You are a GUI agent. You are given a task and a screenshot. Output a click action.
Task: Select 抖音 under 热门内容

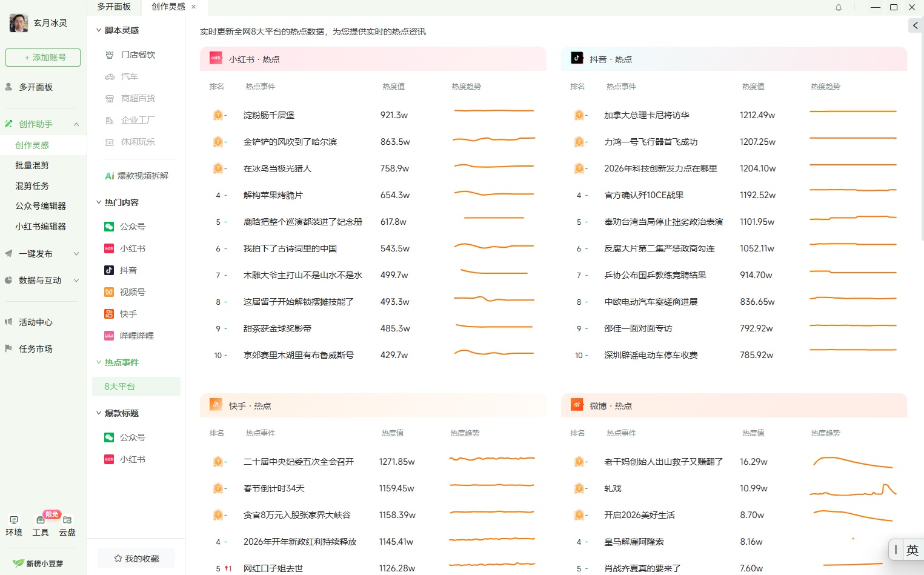pyautogui.click(x=128, y=270)
